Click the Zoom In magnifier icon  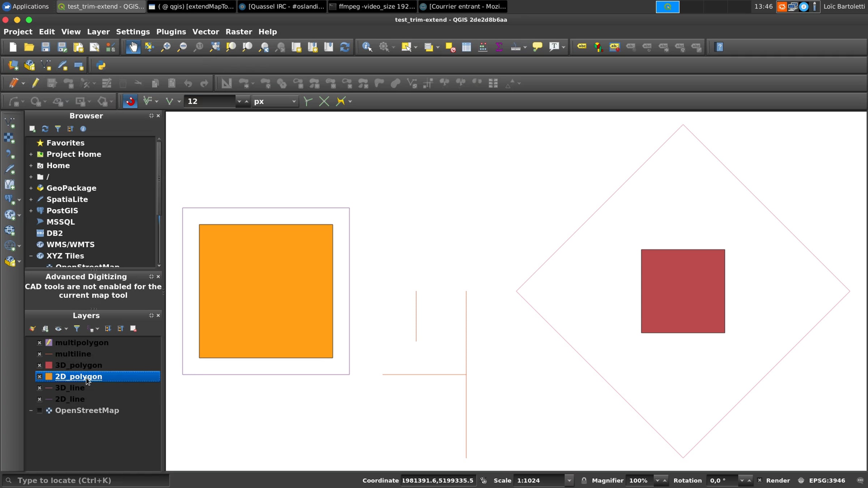pos(166,47)
